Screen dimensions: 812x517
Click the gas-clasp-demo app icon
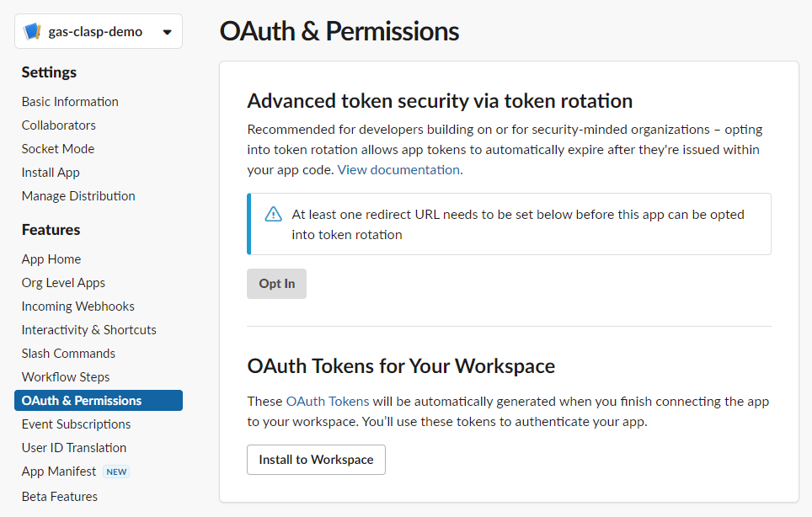[33, 32]
